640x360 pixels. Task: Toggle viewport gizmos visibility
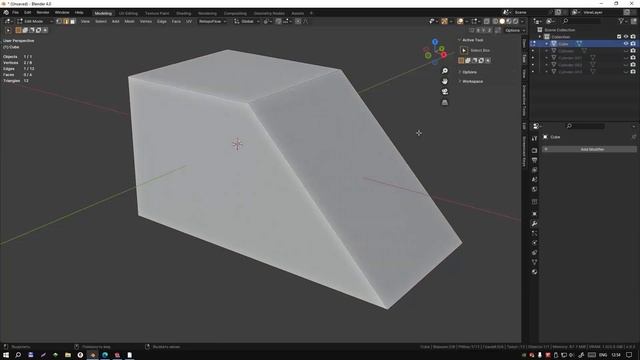coord(444,21)
